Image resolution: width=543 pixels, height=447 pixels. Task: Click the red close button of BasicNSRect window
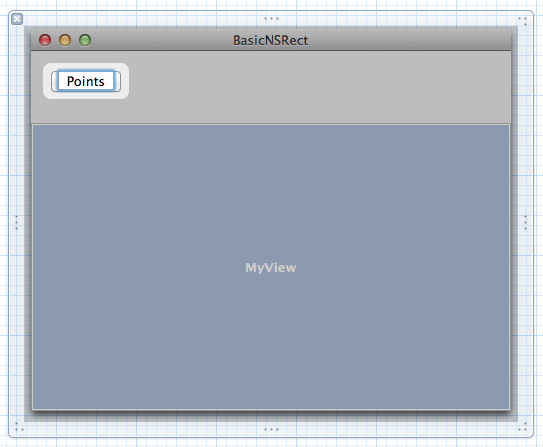point(45,40)
